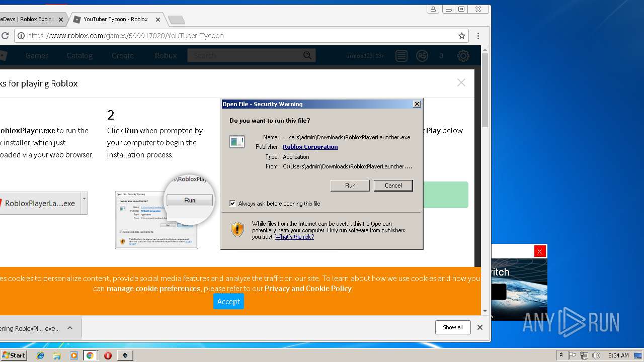Viewport: 644px width, 362px height.
Task: Open the Roblox settings gear
Action: point(463,56)
